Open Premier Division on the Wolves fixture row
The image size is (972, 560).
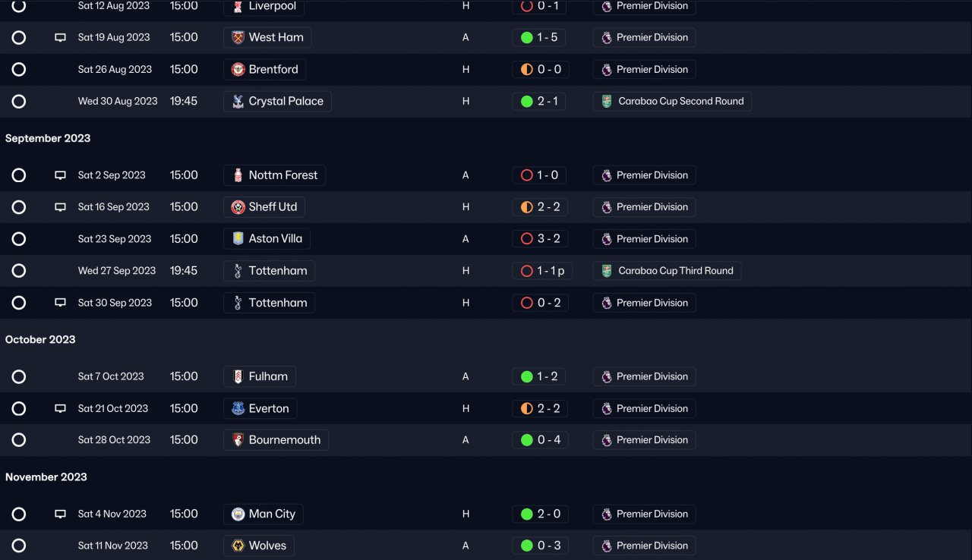(x=652, y=546)
